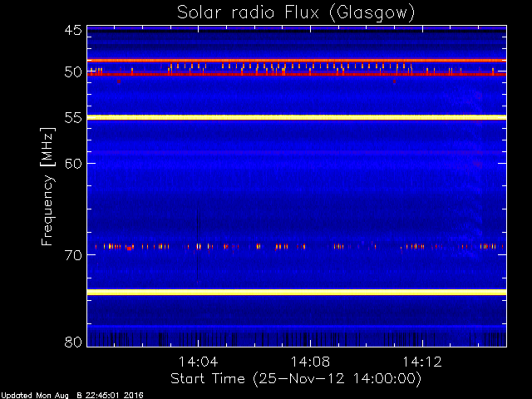Click the 60 frequency tick label
The height and width of the screenshot is (399, 532).
[x=73, y=164]
